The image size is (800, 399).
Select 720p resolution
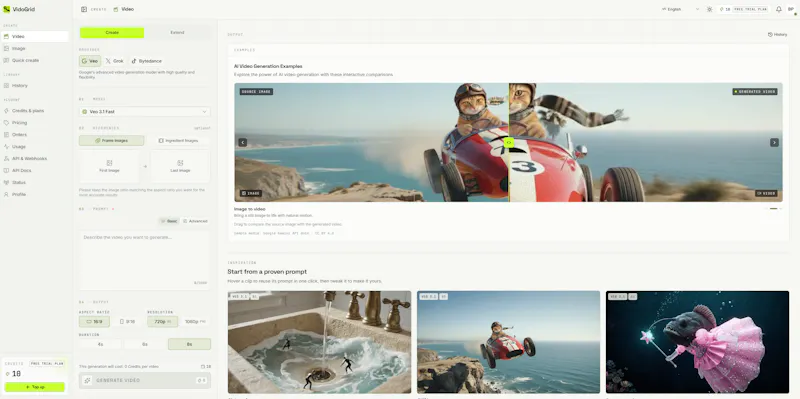pos(163,322)
